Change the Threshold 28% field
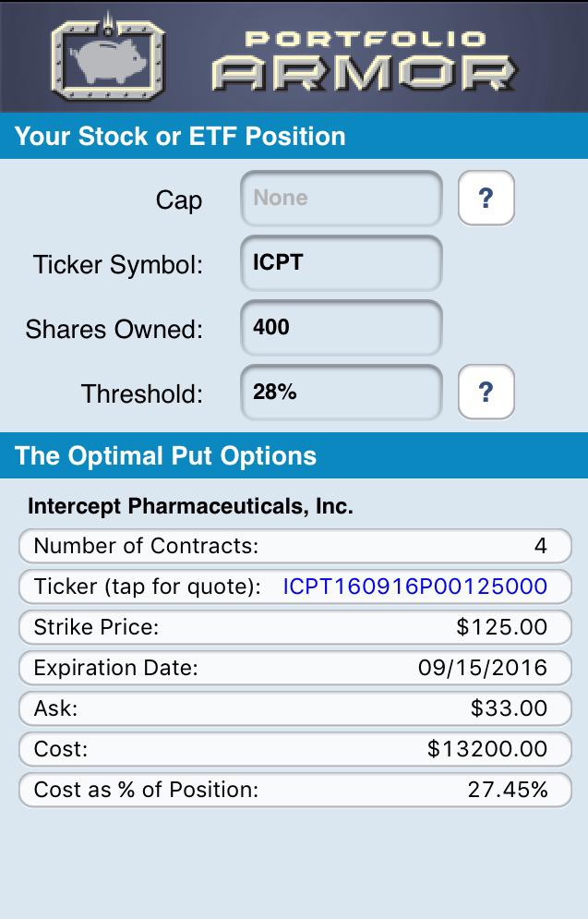The height and width of the screenshot is (919, 588). click(342, 393)
